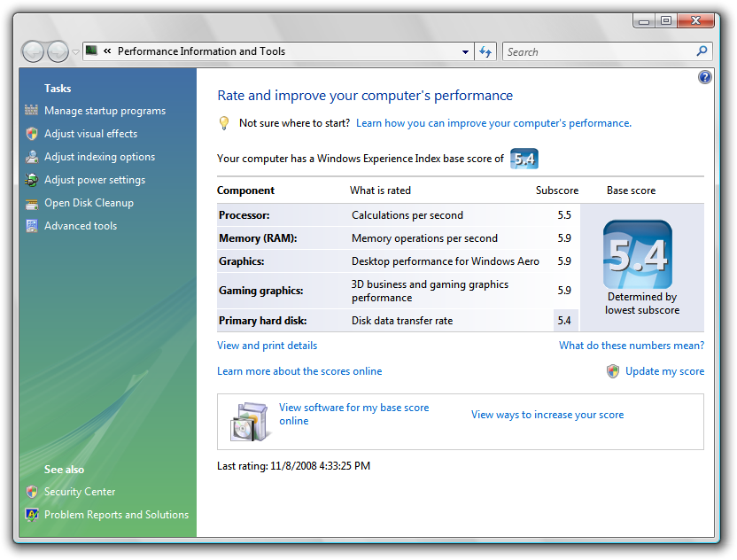Open Security Center link
This screenshot has height=560, width=737.
click(80, 492)
